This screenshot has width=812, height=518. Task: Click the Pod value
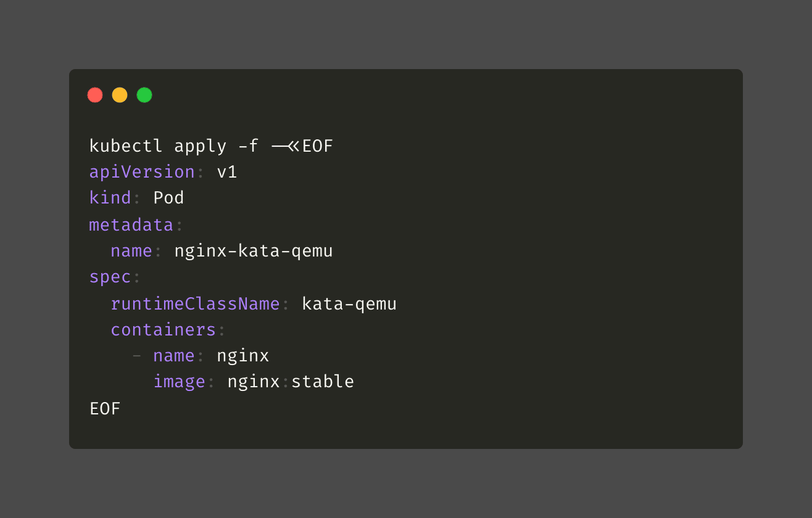coord(168,198)
